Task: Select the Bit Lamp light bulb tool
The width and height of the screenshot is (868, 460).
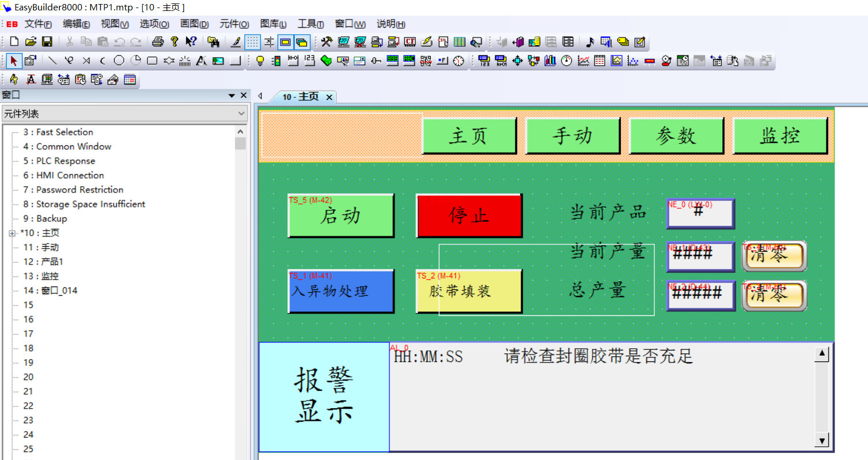Action: [260, 61]
